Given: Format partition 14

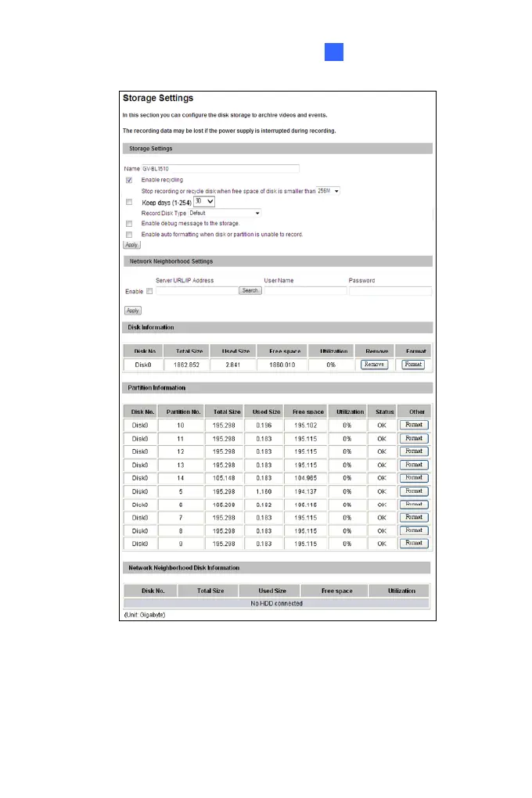Looking at the screenshot, I should click(414, 478).
